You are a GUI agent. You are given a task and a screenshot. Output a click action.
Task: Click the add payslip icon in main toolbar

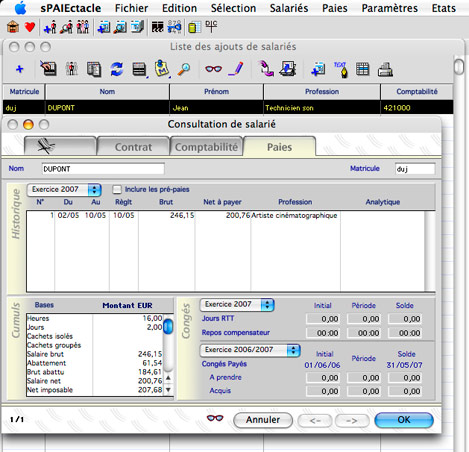click(104, 27)
